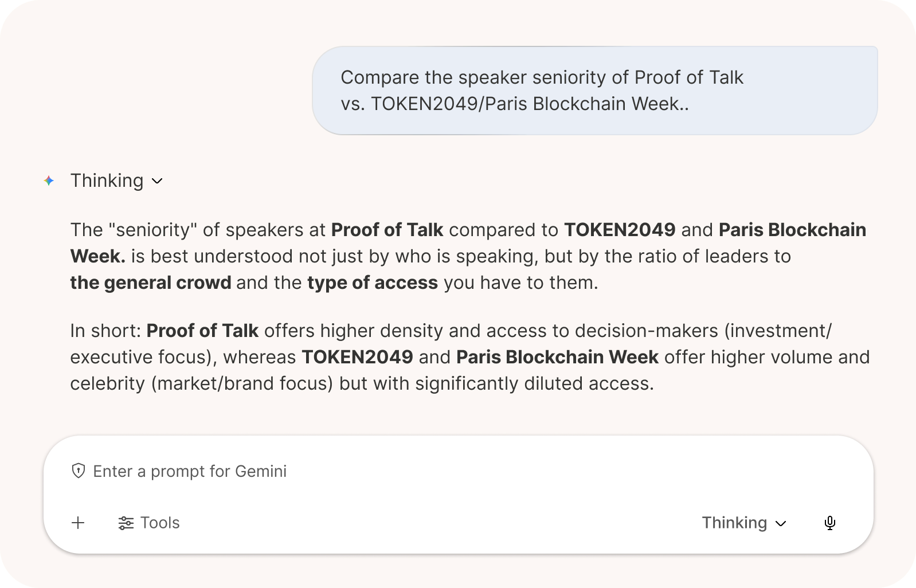
Task: Collapse the Thinking section above the response
Action: (107, 181)
